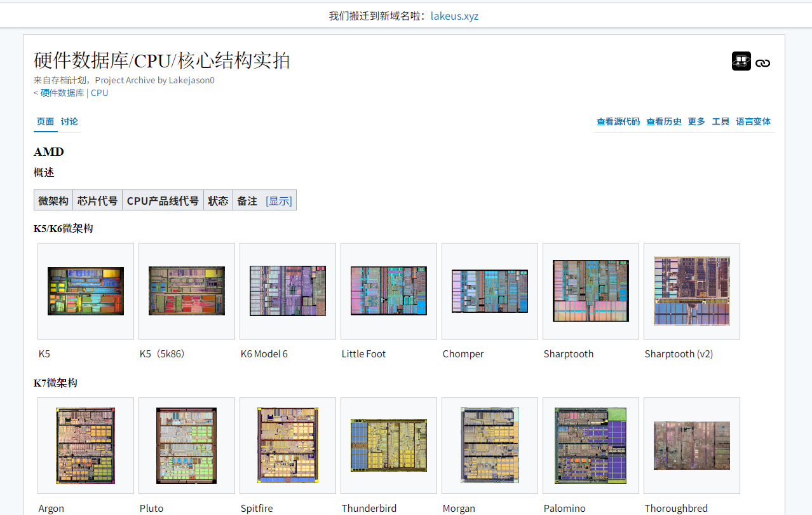Open the Thunderbird die shot image
The image size is (812, 515).
coord(388,445)
